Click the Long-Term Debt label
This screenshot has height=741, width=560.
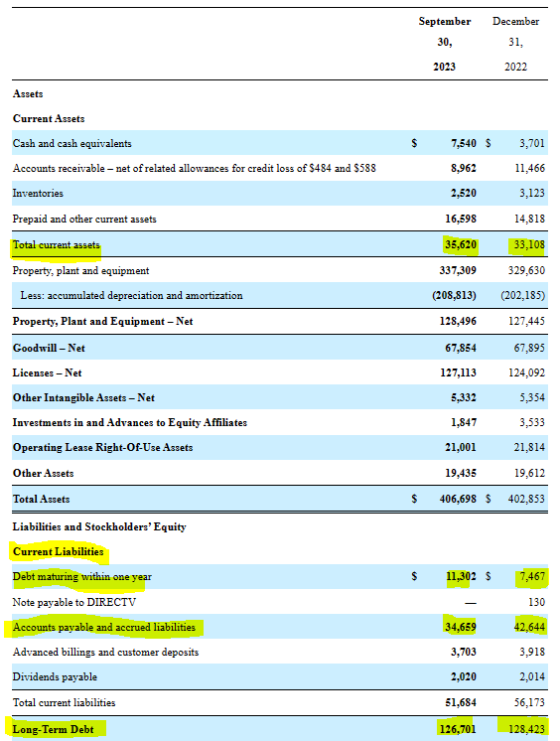tap(53, 730)
